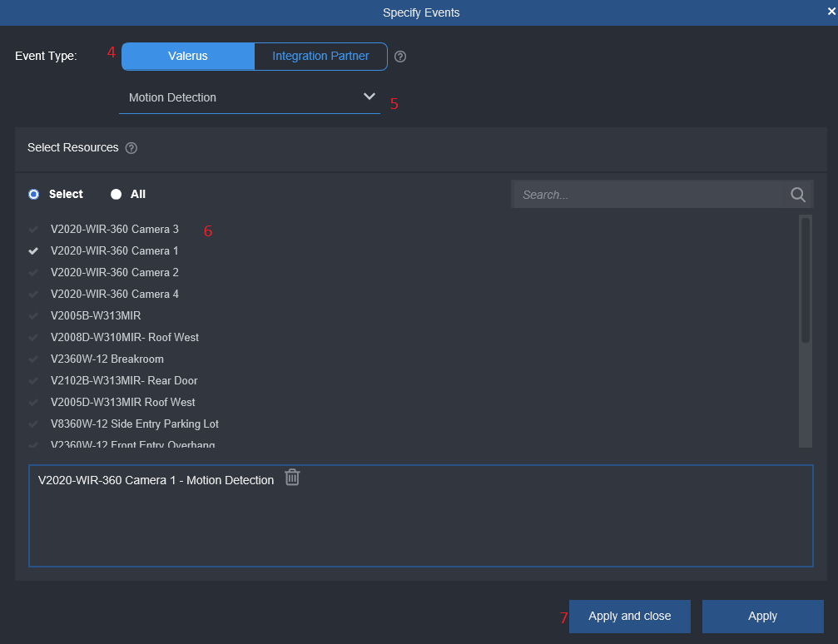Check V2005D-W313MIR Roof West

tap(33, 403)
